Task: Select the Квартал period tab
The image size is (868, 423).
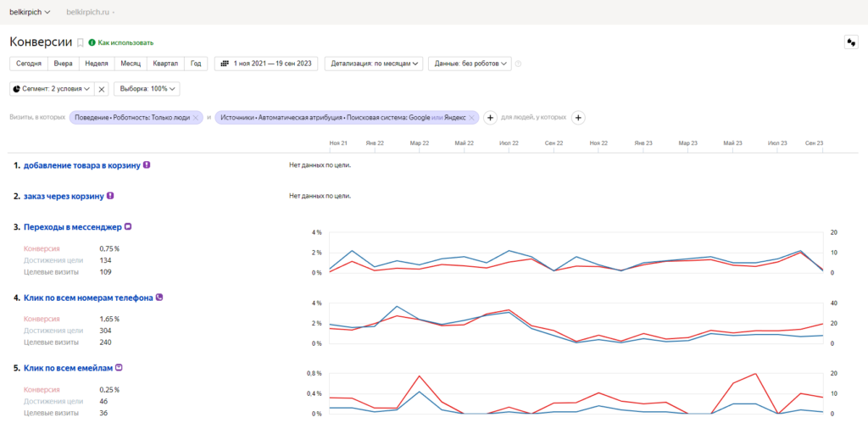Action: click(165, 64)
